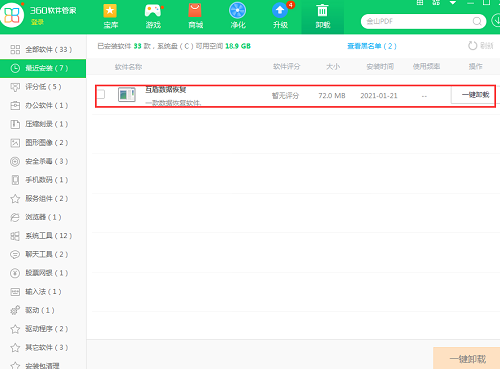Click the 操作 column header
The width and height of the screenshot is (500, 369).
click(x=475, y=67)
